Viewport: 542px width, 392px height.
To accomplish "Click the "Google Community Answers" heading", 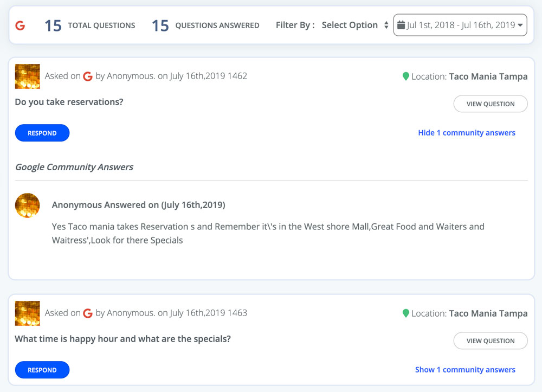I will tap(74, 167).
